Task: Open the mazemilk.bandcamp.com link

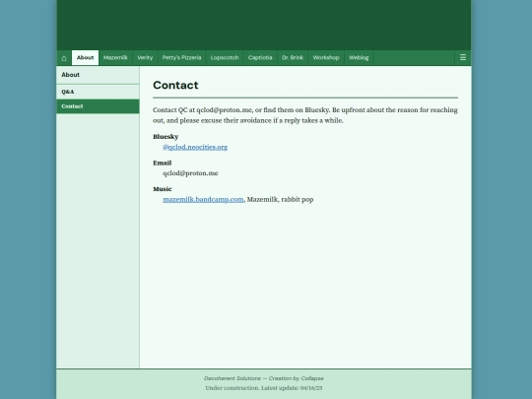Action: [x=203, y=199]
